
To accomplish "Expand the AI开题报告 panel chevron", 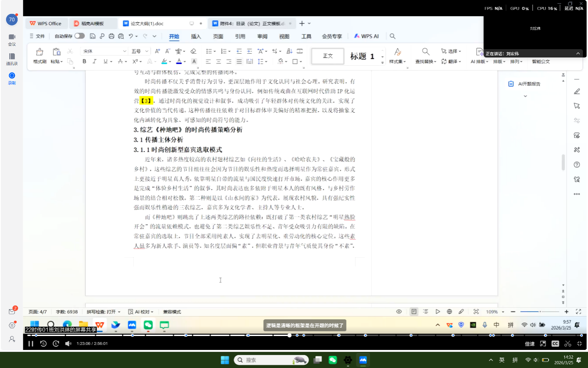I will (x=525, y=96).
